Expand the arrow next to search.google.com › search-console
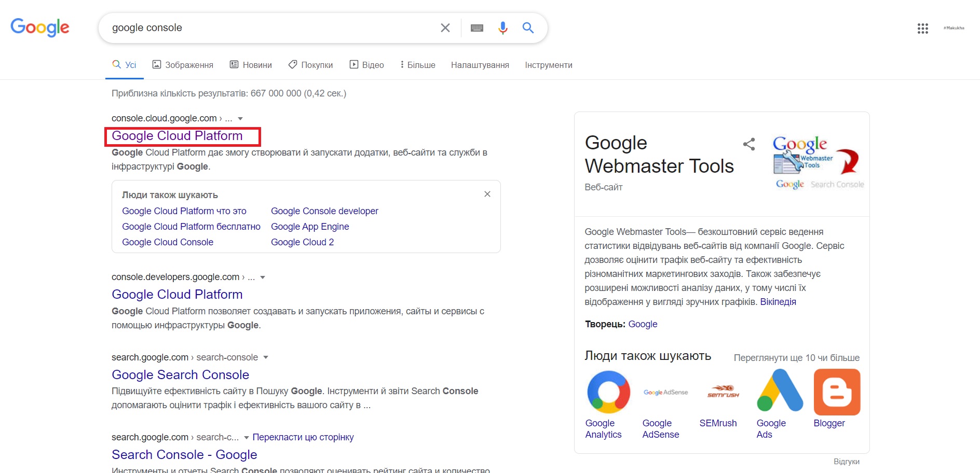Screen dimensions: 980x473 click(x=266, y=357)
